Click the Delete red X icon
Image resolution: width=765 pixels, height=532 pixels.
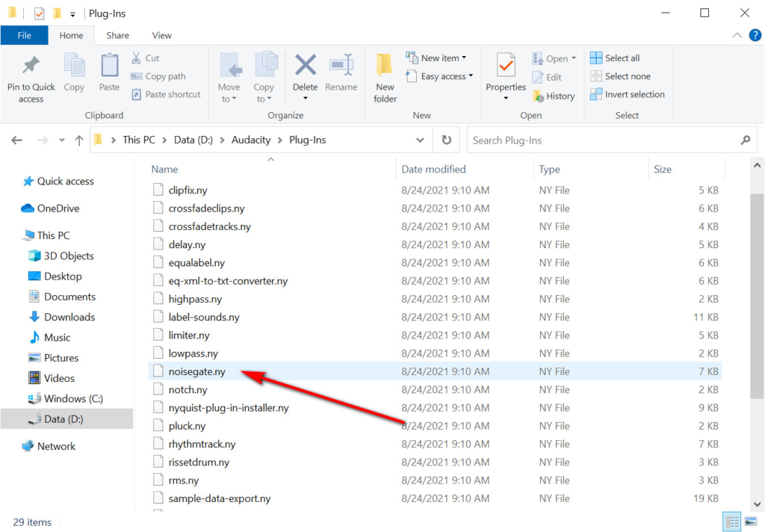click(x=305, y=66)
